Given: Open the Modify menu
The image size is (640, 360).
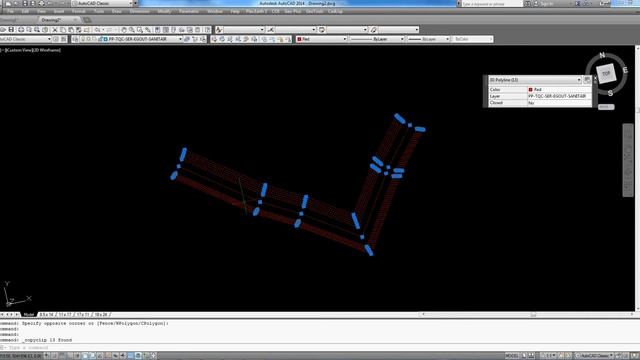Looking at the screenshot, I should 164,11.
